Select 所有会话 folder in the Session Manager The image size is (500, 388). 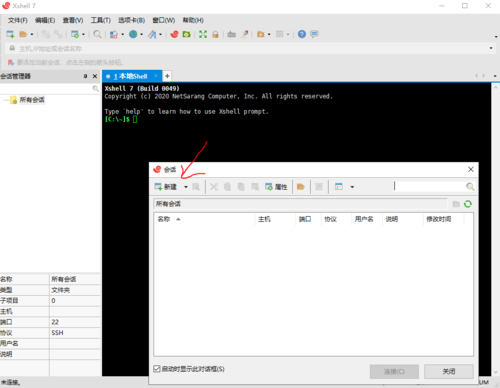tap(32, 100)
